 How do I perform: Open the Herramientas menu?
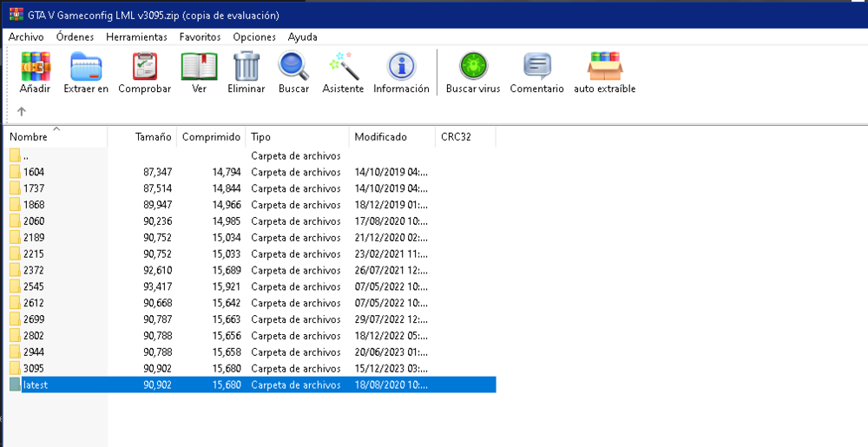click(137, 37)
